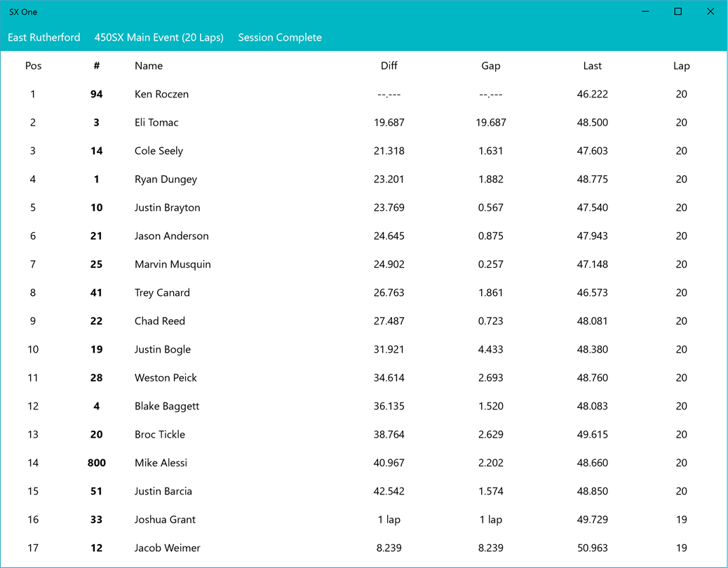Select rider Eli Tomac
Screen dimensions: 728x568
(156, 123)
